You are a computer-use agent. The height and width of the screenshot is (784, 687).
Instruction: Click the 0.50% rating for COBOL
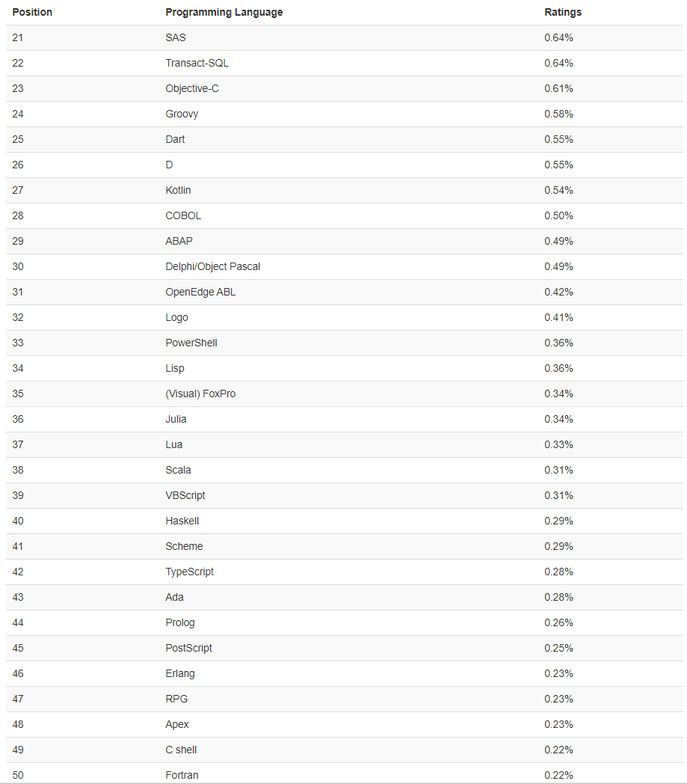tap(558, 215)
